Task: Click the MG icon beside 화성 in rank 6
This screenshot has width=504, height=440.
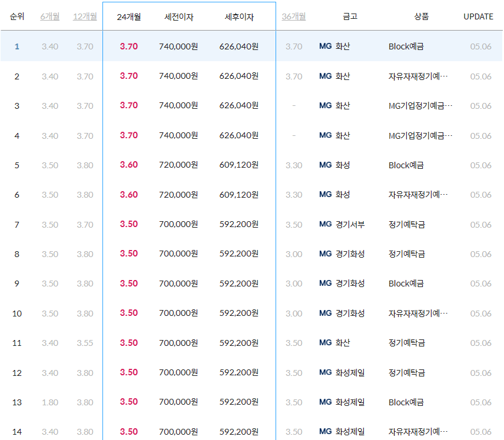Action: (x=324, y=195)
